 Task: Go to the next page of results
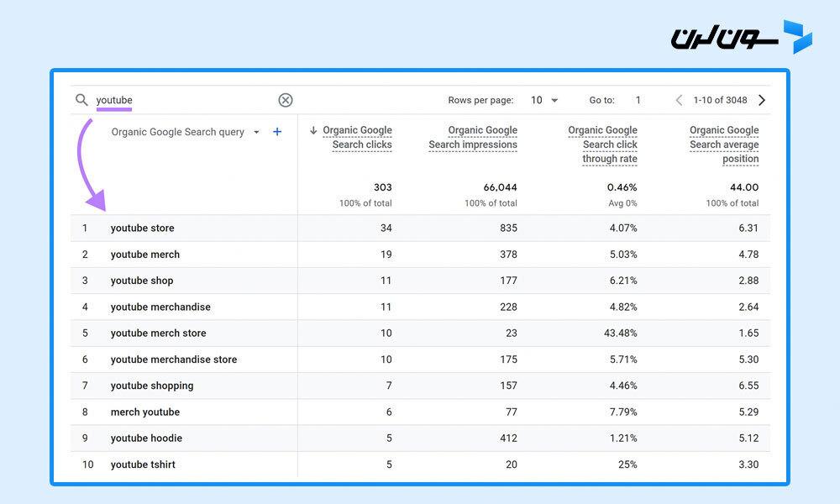762,100
